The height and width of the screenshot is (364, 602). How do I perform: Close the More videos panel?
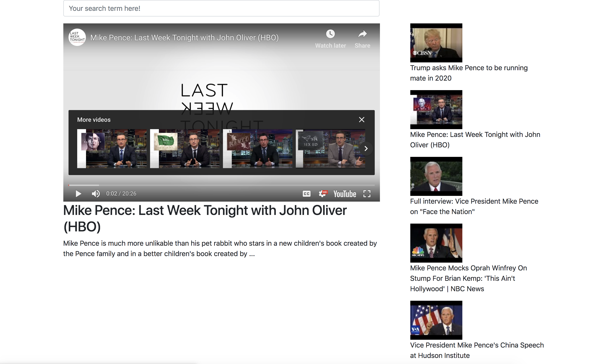click(362, 120)
